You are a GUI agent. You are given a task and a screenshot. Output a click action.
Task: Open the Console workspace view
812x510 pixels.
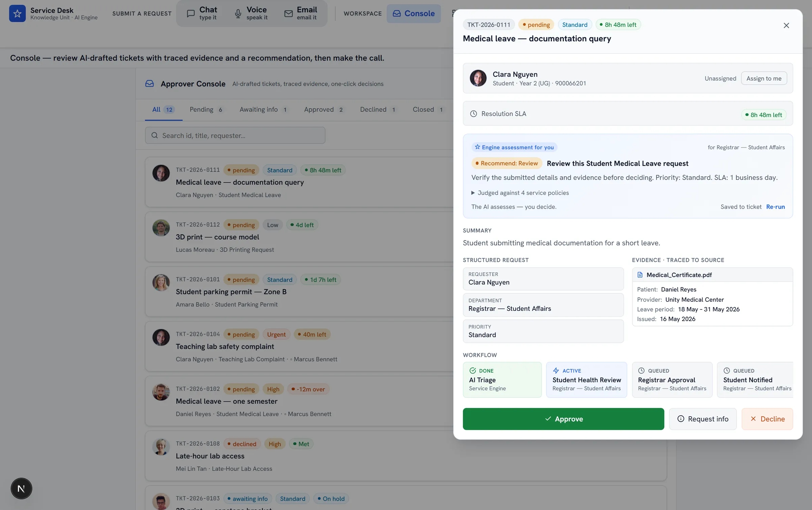click(x=414, y=14)
